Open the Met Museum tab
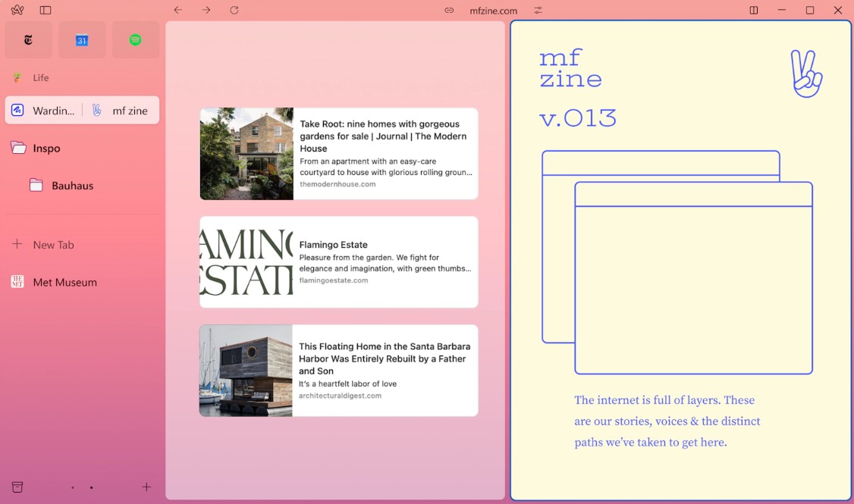Screen dimensions: 854x504 pos(82,282)
